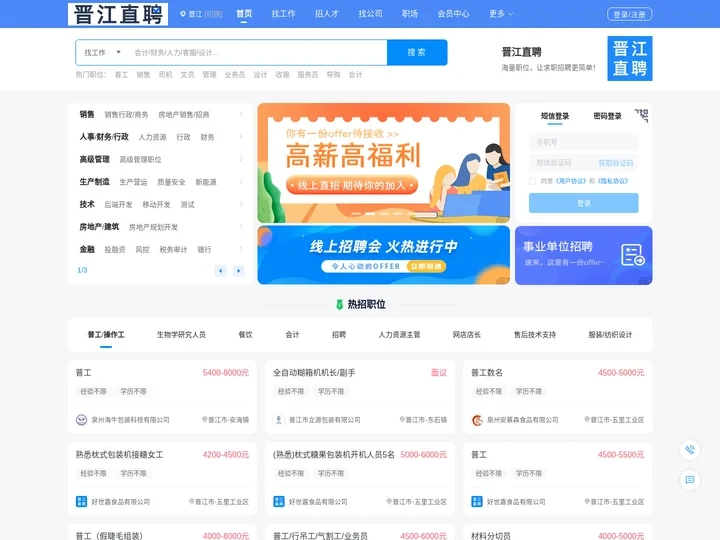
Task: Expand the 高级管理 category chevron
Action: (x=241, y=159)
